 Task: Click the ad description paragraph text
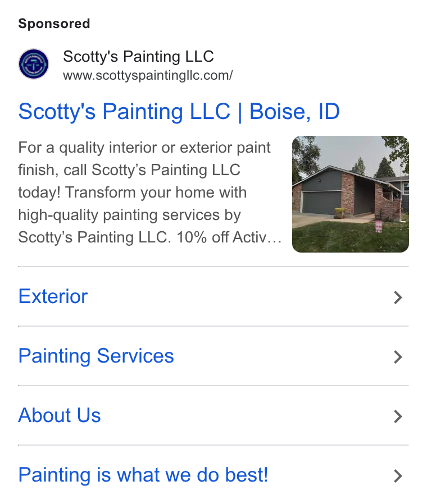[150, 193]
